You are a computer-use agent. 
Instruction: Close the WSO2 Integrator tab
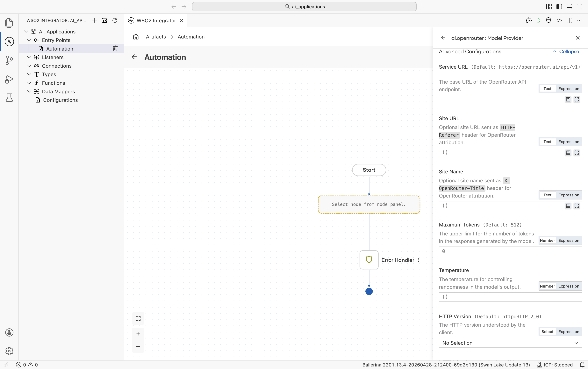[182, 20]
